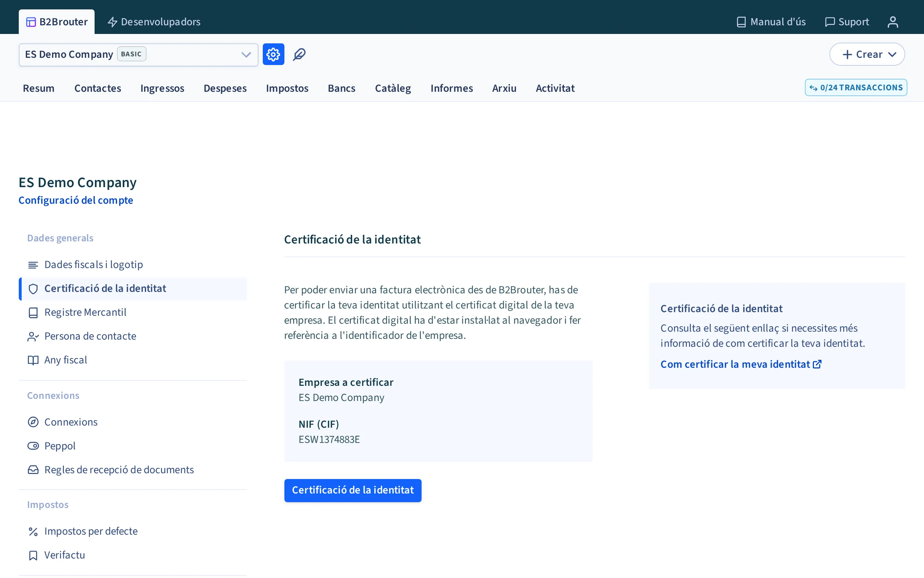Open the Resum menu
The height and width of the screenshot is (578, 924).
(39, 88)
